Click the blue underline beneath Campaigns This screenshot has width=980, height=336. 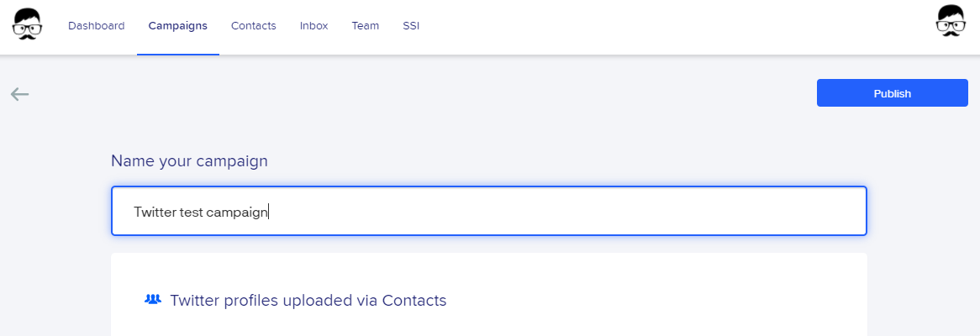coord(178,55)
